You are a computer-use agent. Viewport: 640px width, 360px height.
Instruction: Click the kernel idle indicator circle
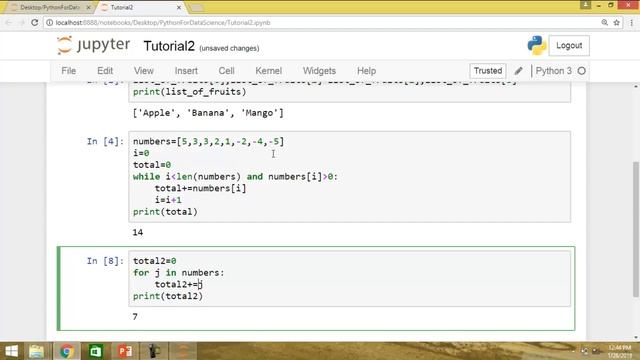582,71
